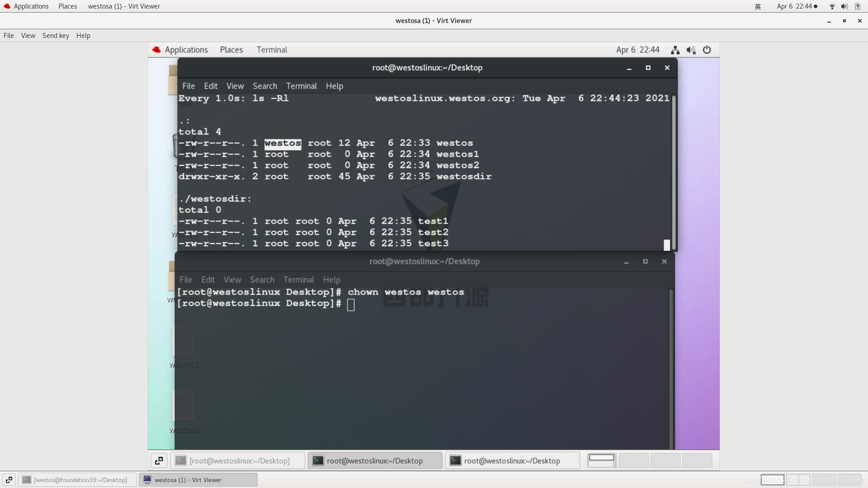The image size is (868, 488).
Task: Open Help menu in lower terminal window
Action: click(x=332, y=280)
